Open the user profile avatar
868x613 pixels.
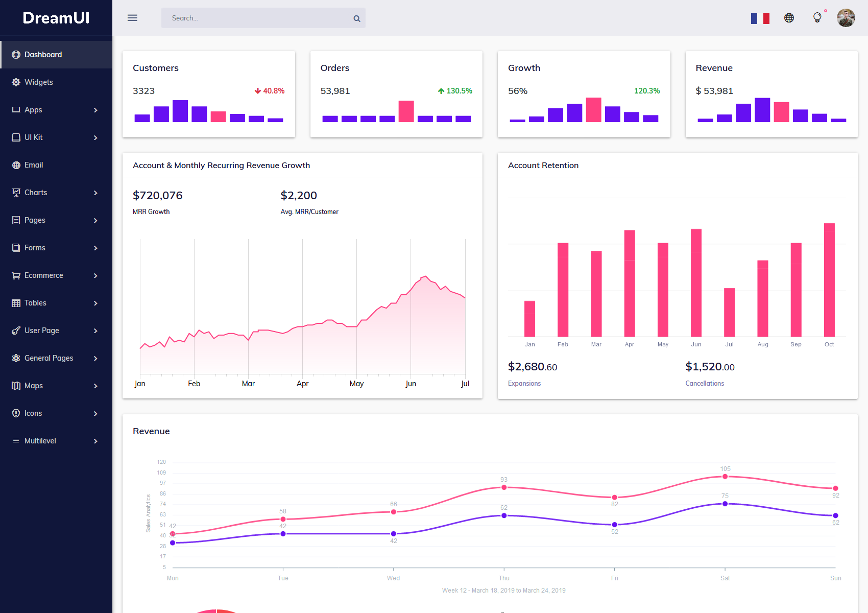click(x=846, y=18)
